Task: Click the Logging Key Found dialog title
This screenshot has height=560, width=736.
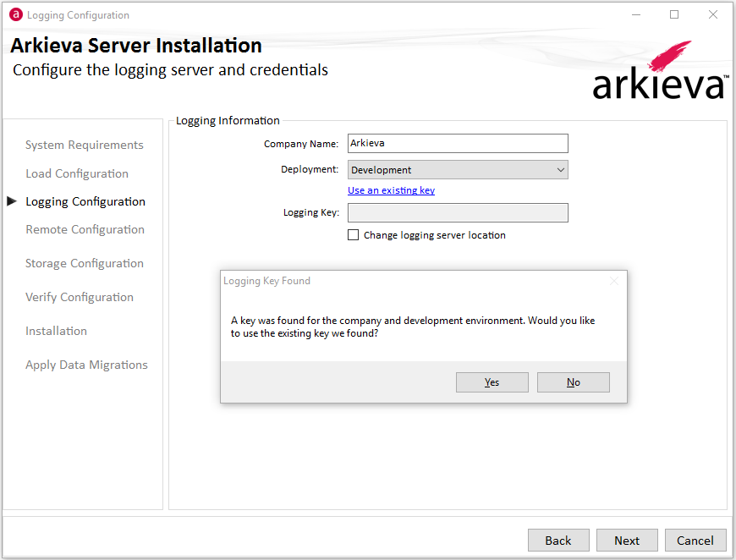Action: point(266,281)
